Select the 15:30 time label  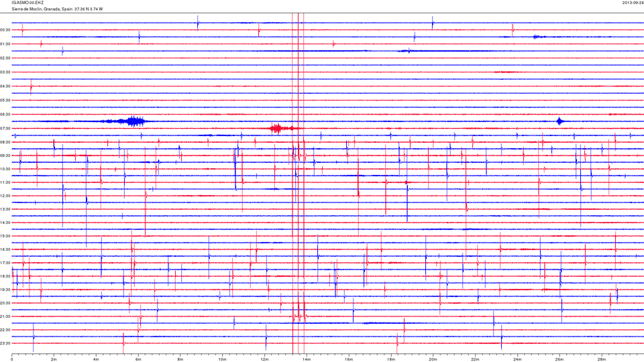pos(5,236)
